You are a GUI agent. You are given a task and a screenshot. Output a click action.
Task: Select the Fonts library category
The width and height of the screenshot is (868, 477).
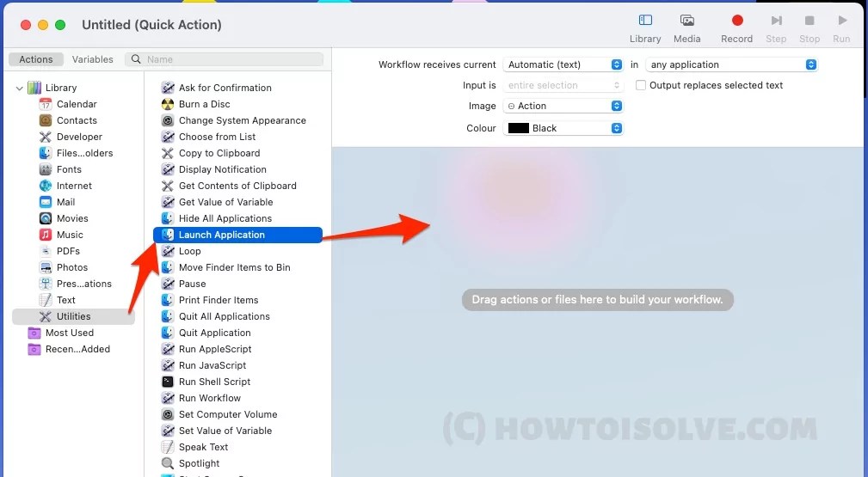click(69, 169)
